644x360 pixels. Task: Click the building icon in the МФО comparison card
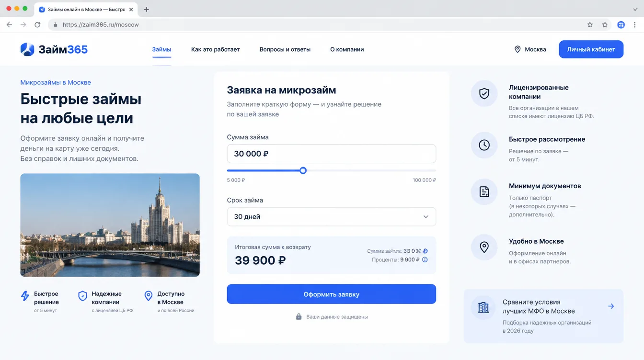pyautogui.click(x=483, y=307)
